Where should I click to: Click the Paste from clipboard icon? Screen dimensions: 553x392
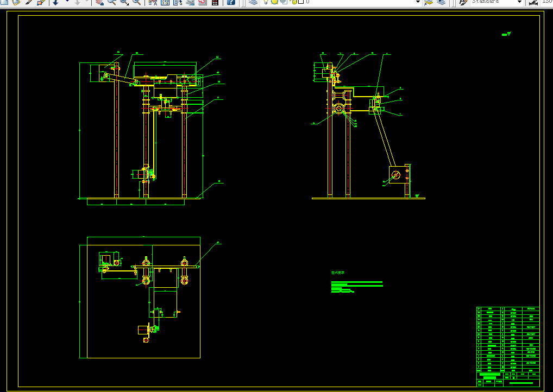pyautogui.click(x=16, y=2)
